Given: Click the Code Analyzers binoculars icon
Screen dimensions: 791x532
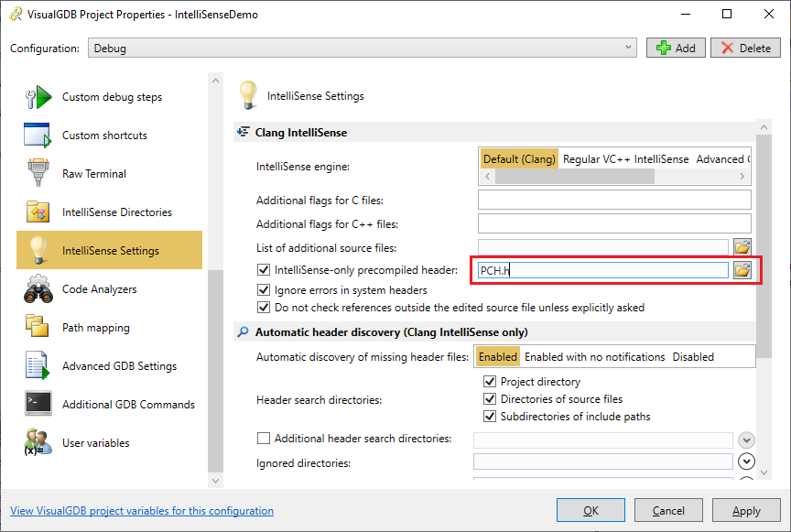Looking at the screenshot, I should 38,288.
